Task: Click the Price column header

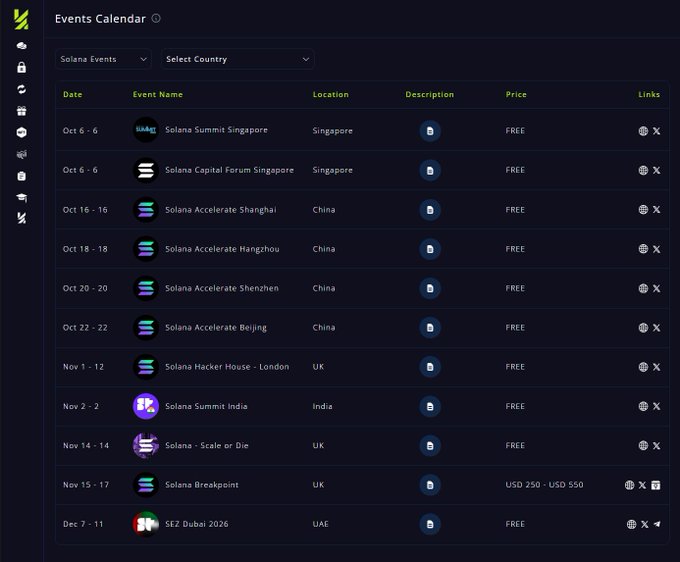Action: [x=516, y=94]
